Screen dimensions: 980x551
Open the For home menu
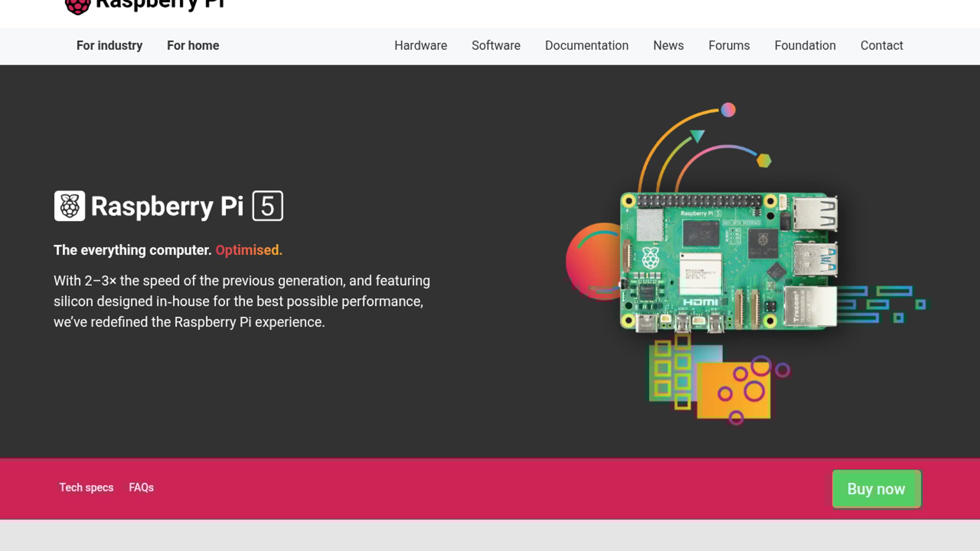click(193, 46)
